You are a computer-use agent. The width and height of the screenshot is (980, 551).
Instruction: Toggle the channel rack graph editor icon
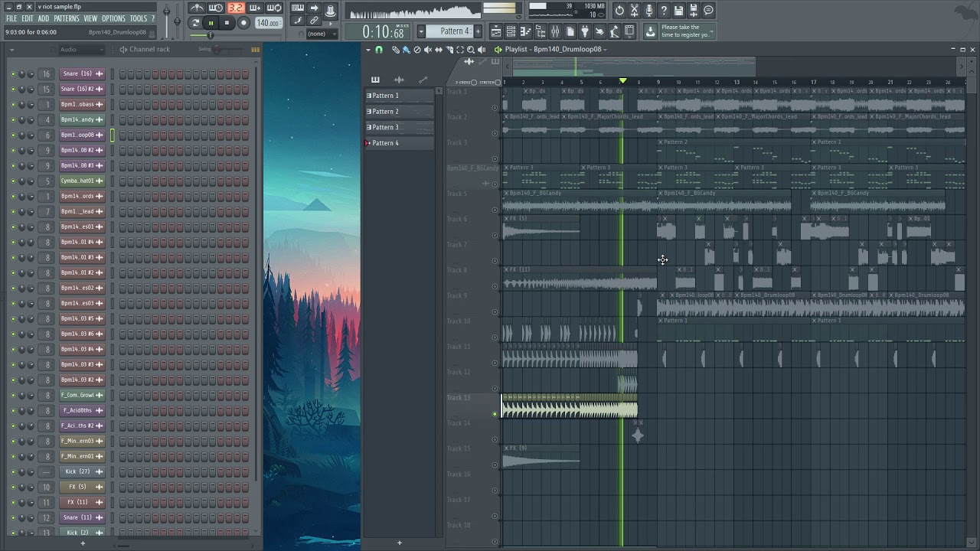click(x=255, y=50)
